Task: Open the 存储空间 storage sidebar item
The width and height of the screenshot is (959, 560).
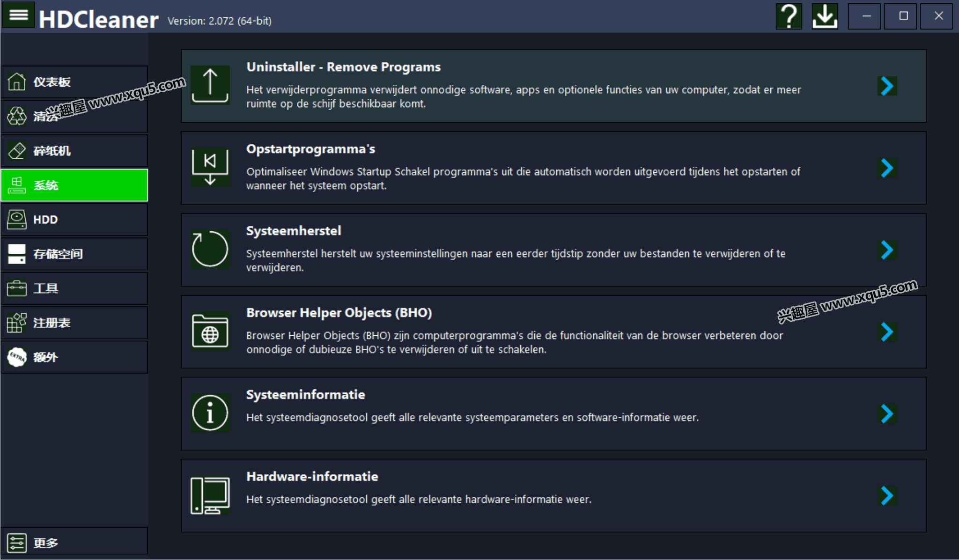Action: point(74,254)
